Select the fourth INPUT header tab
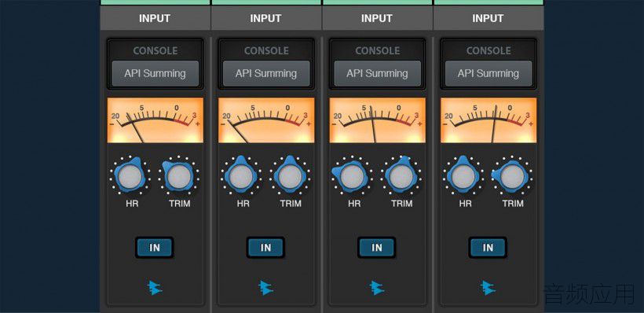644x313 pixels. (488, 19)
